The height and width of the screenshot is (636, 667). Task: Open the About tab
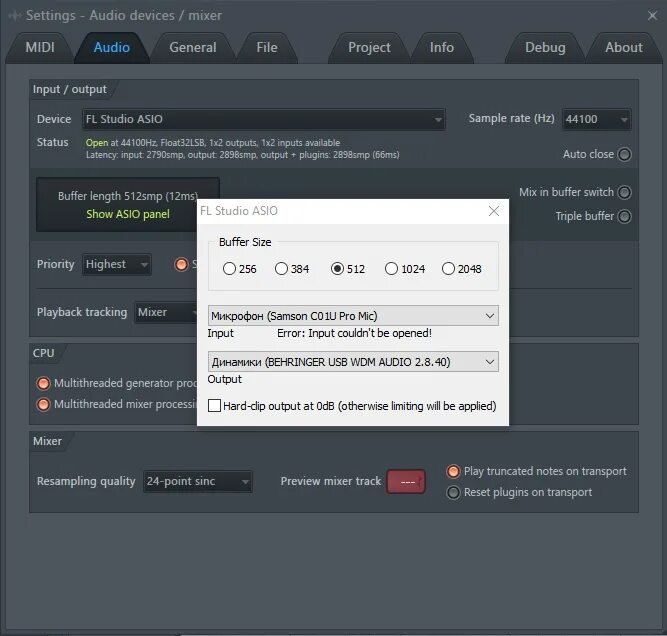[x=624, y=48]
